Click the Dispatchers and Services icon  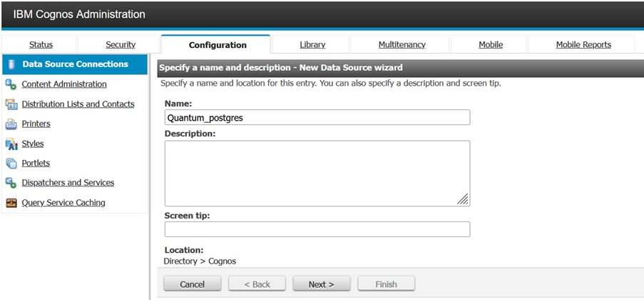[11, 183]
